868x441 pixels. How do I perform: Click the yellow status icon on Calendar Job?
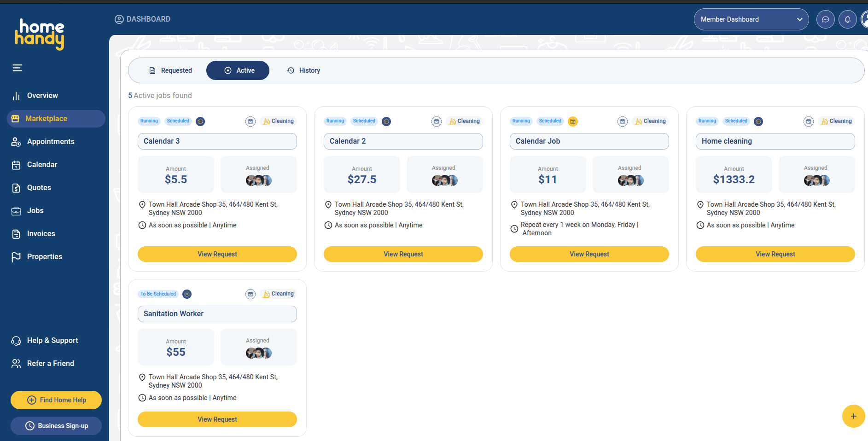572,122
